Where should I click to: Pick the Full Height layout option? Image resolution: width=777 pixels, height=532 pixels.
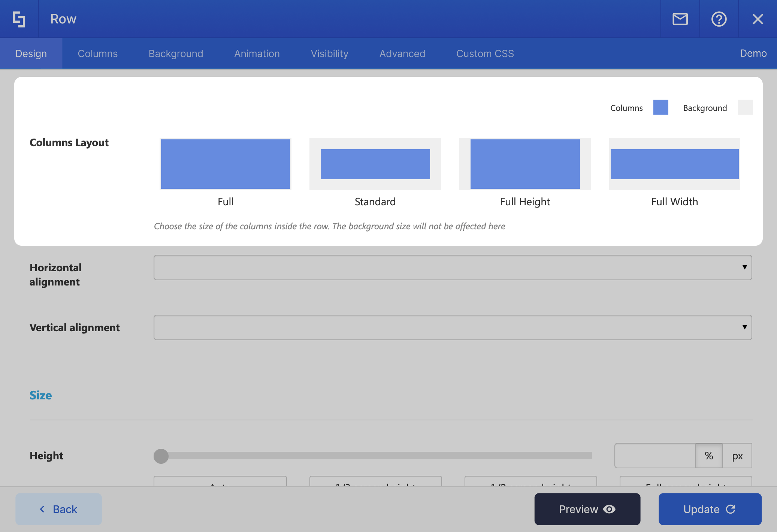click(525, 164)
